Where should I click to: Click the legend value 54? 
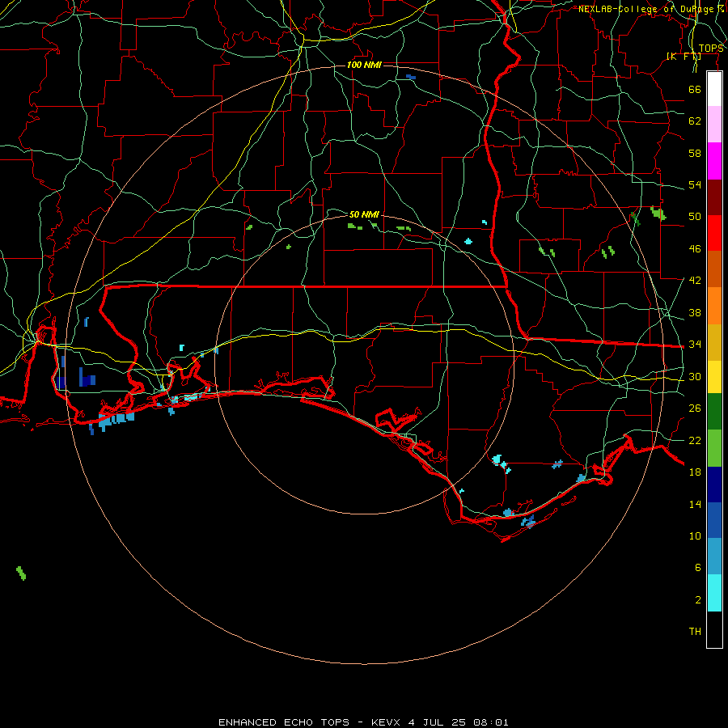(x=695, y=185)
